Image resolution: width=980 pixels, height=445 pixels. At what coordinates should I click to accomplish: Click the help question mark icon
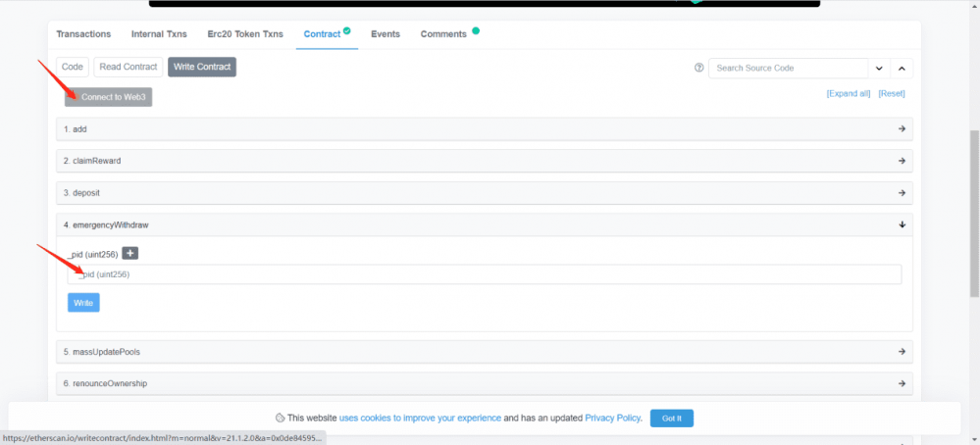698,68
